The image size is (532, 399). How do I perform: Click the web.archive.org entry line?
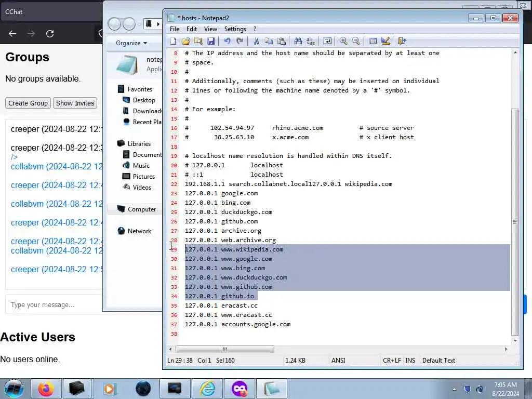[x=230, y=240]
